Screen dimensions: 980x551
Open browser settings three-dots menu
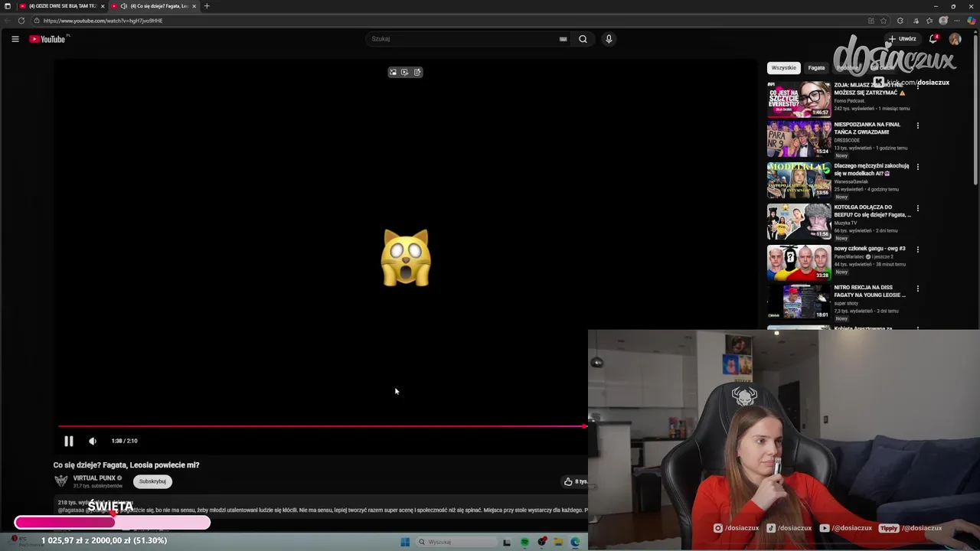tap(956, 21)
